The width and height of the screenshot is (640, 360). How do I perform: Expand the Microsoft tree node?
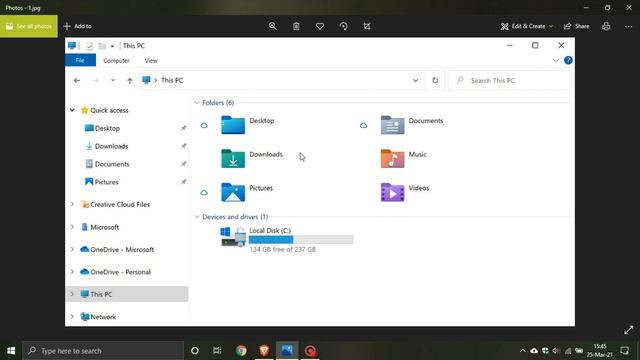pos(72,227)
